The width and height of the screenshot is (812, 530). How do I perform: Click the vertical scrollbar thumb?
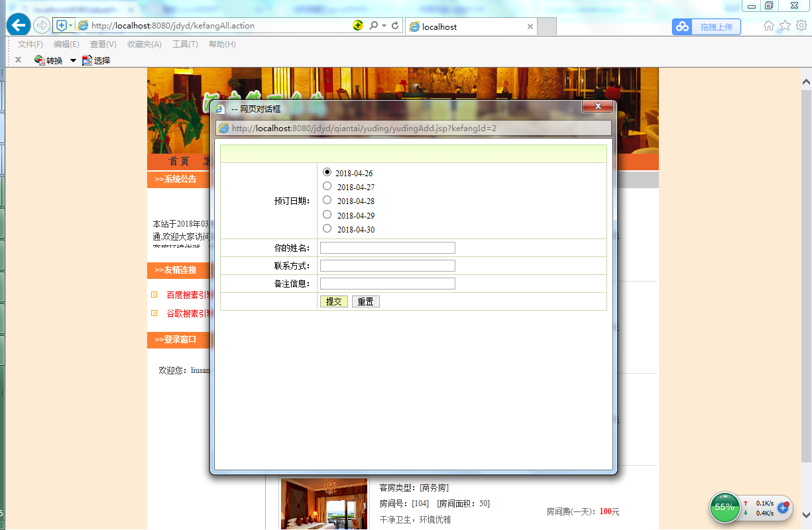click(x=806, y=276)
